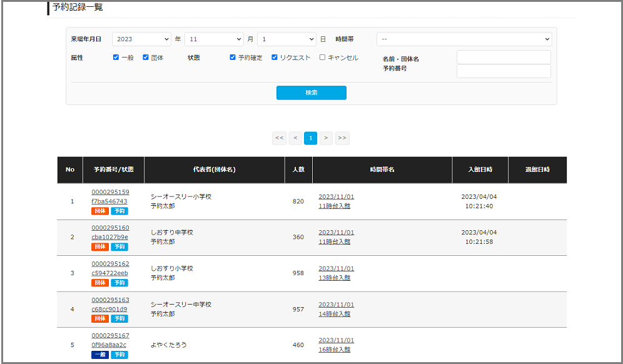Open the day dropdown showing 1
The height and width of the screenshot is (364, 623).
coord(286,39)
